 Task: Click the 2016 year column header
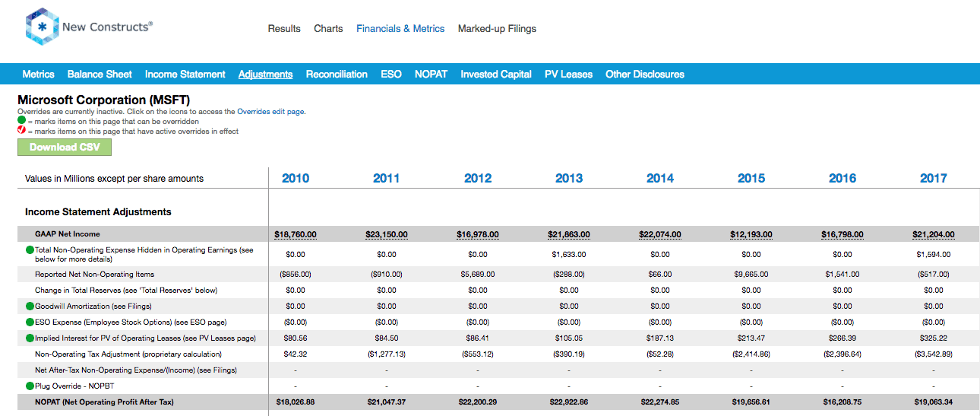coord(842,178)
